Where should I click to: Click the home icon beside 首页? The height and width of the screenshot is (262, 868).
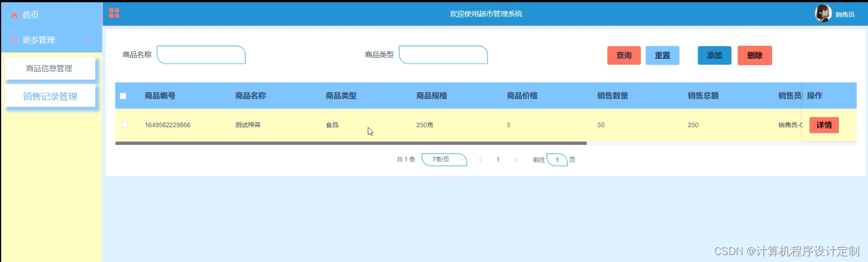(x=15, y=15)
